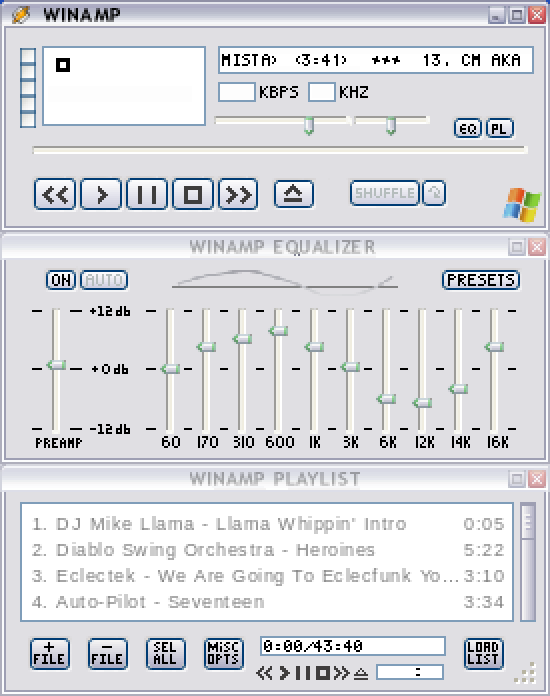The width and height of the screenshot is (550, 696).
Task: Click the visualization display area
Action: [124, 86]
